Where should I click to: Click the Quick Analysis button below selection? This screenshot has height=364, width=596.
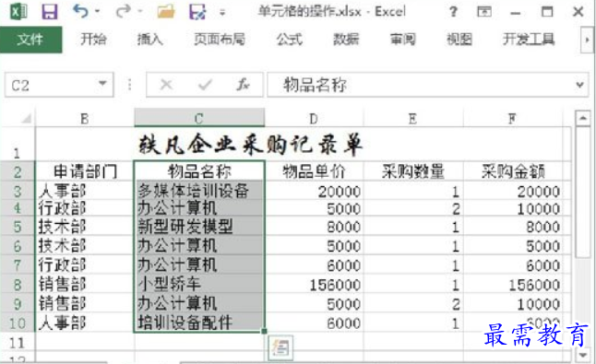pos(280,347)
